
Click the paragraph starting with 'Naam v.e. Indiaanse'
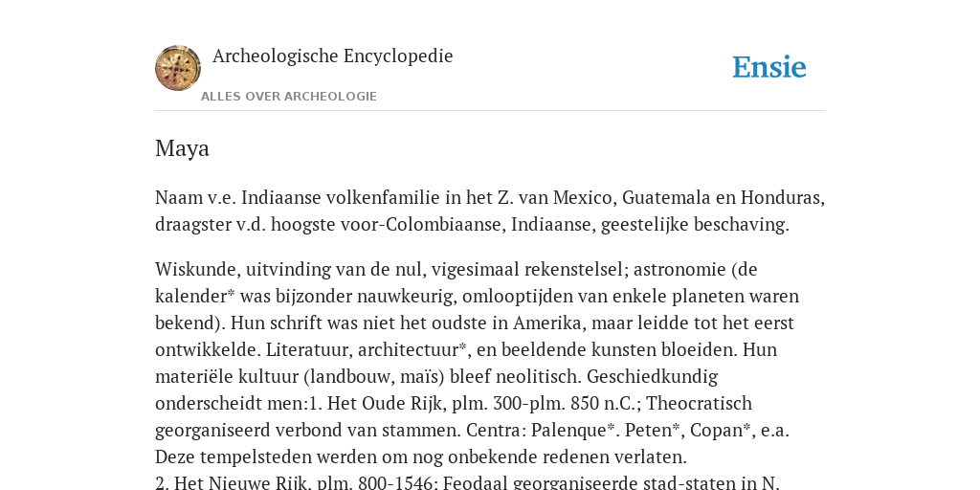(490, 211)
